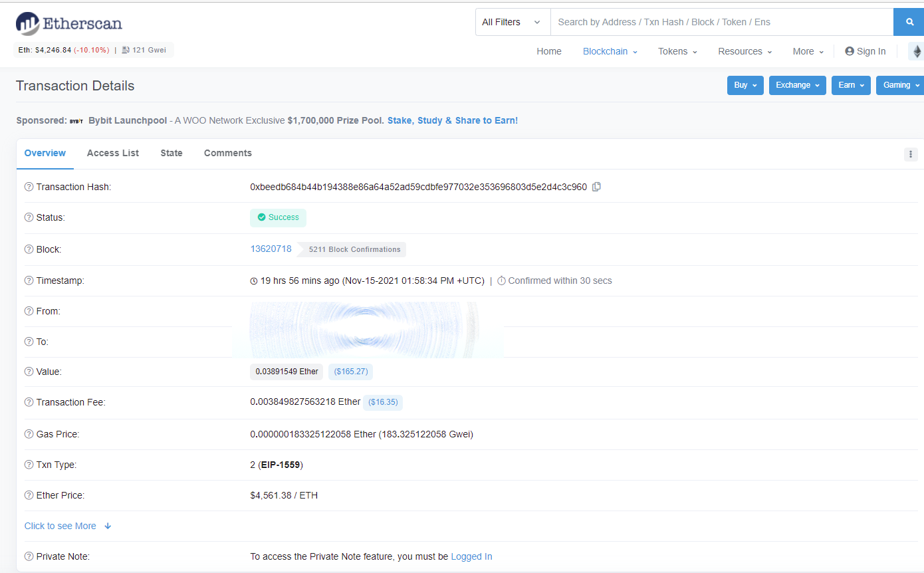Click the help icon beside Transaction Hash
The height and width of the screenshot is (573, 924).
pos(28,187)
